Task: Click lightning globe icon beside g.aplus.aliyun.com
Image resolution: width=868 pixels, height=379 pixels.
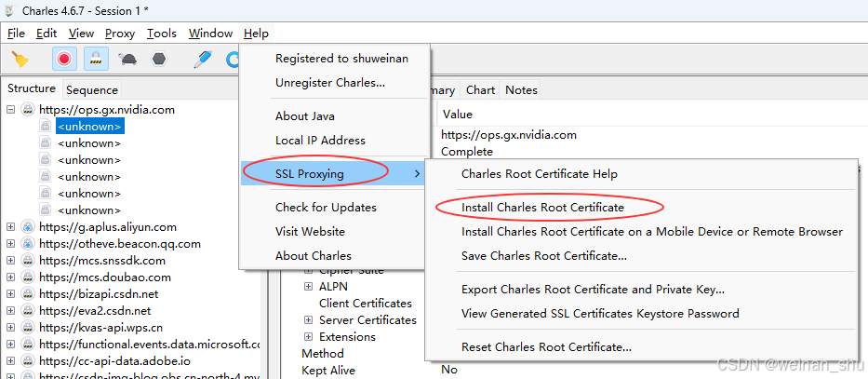Action: coord(28,227)
